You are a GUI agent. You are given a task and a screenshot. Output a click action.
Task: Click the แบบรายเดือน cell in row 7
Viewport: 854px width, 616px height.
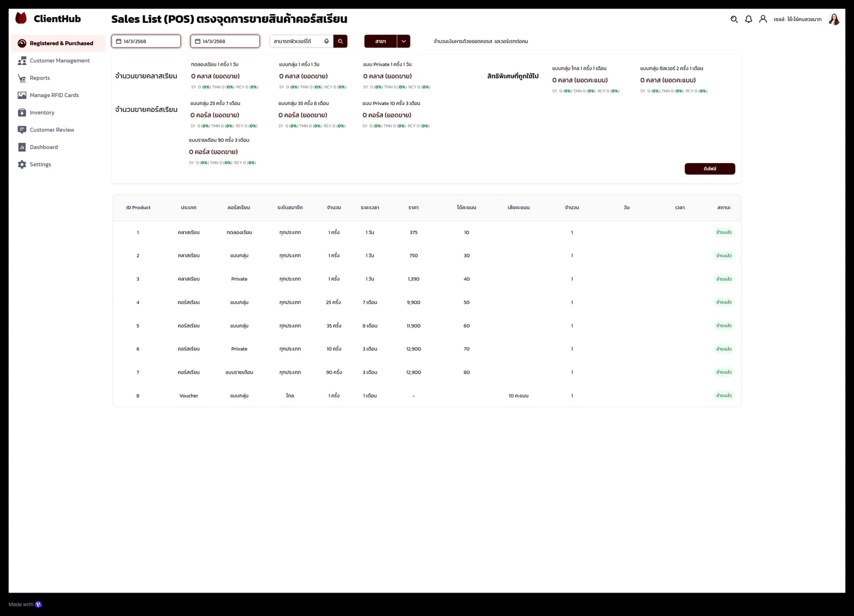click(x=239, y=372)
